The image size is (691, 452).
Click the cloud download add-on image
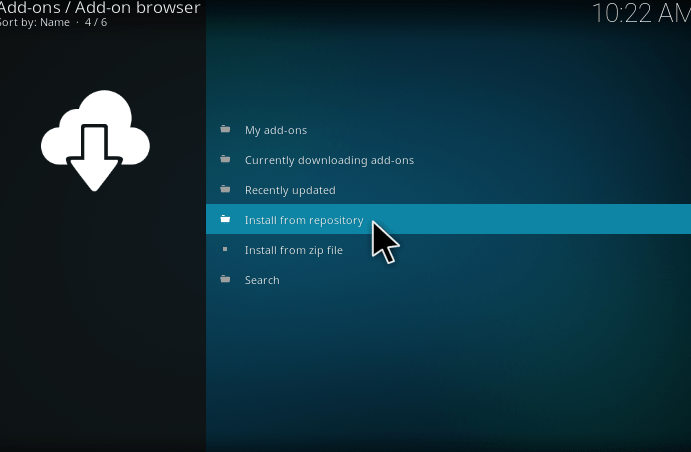95,141
